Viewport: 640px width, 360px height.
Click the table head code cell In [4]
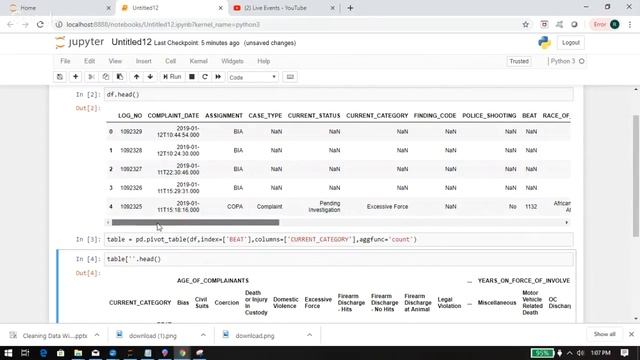coord(338,259)
